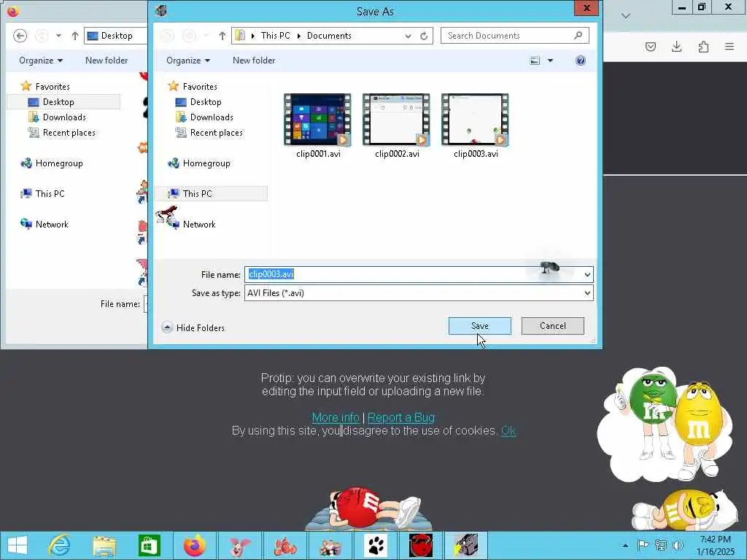Refresh the Documents folder in Save As
The height and width of the screenshot is (560, 747).
click(x=424, y=36)
